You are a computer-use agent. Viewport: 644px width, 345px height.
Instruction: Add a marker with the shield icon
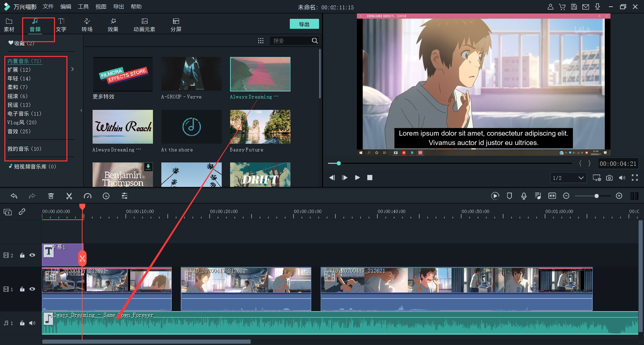click(509, 196)
